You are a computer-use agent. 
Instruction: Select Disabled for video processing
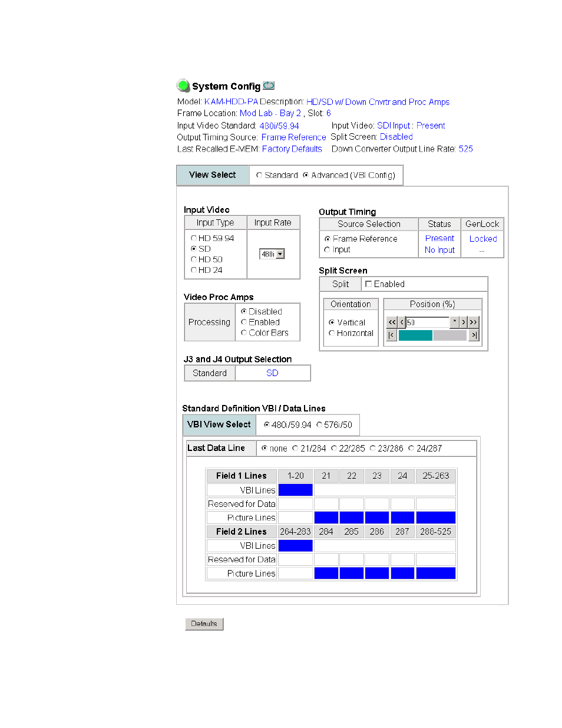coord(243,311)
